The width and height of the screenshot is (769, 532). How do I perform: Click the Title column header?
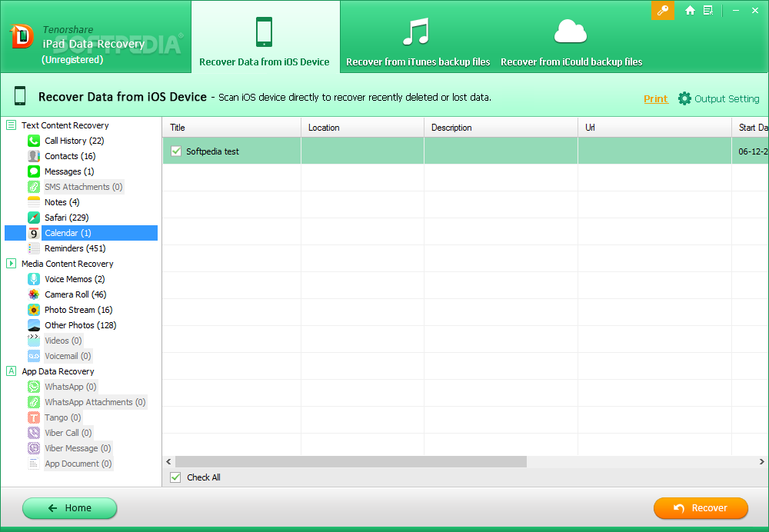231,128
